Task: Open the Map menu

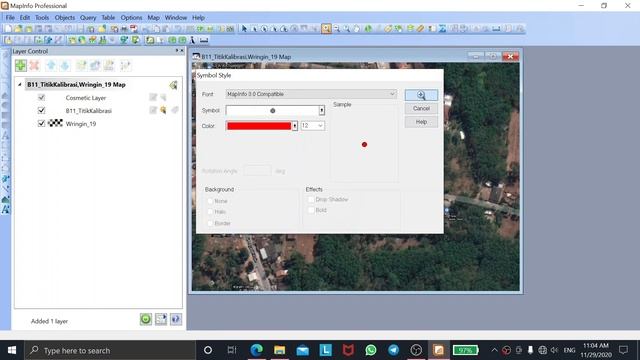Action: (153, 18)
